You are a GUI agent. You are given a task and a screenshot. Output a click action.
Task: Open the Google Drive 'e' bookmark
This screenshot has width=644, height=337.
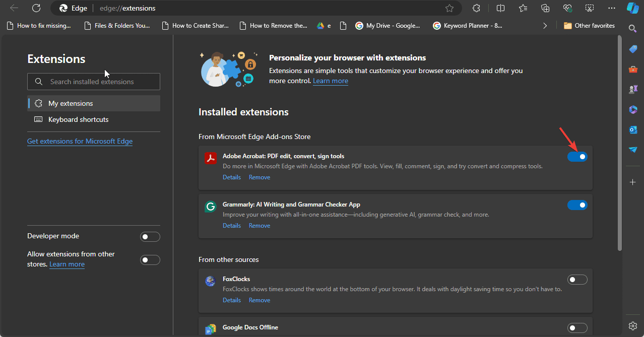click(324, 26)
